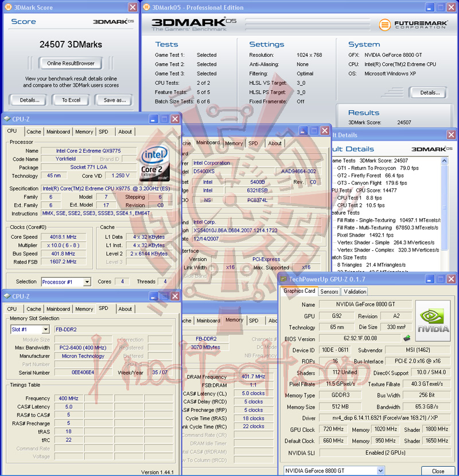
Task: Click the NVIDIA logo in GPU-Z
Action: (x=433, y=320)
